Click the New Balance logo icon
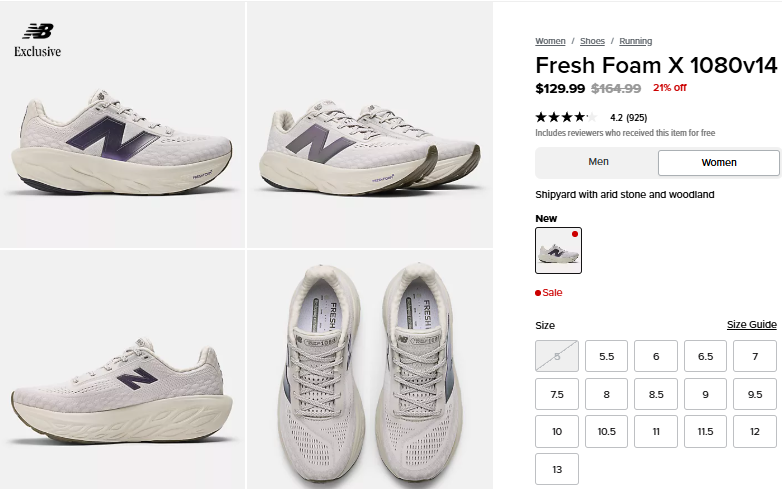The height and width of the screenshot is (489, 782). tap(37, 31)
